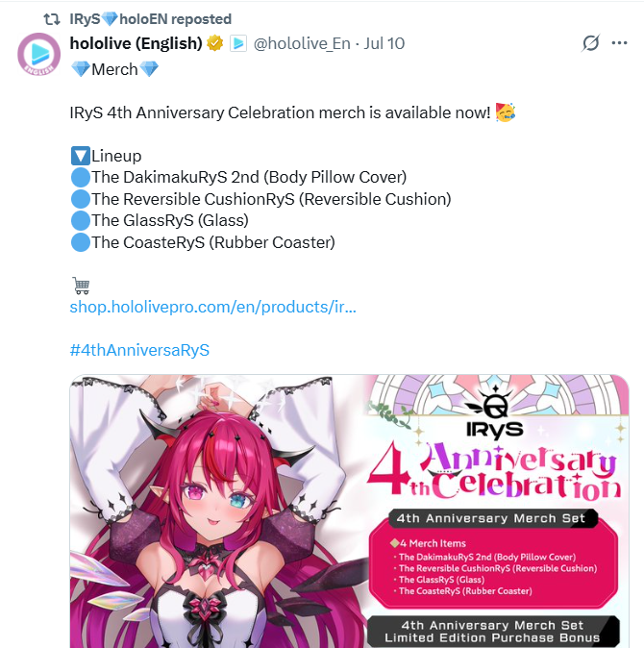Open the three-dot more options menu
Screen dimensions: 644x648
619,43
